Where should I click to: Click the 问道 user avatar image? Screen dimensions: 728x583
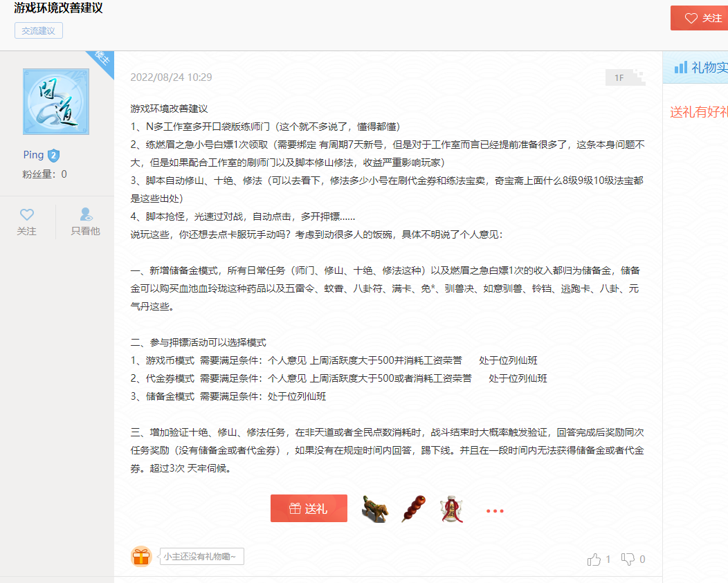(x=56, y=102)
